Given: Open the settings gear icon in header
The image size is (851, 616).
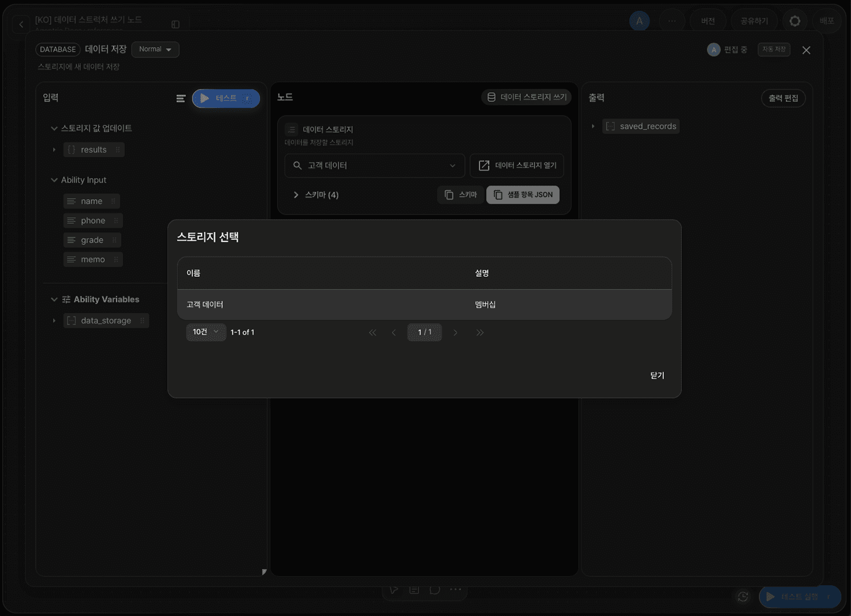Looking at the screenshot, I should tap(795, 21).
